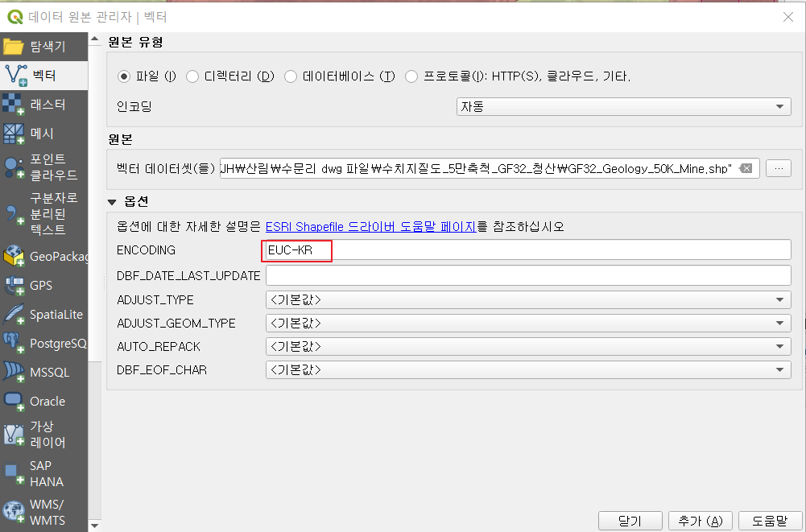Screen dimensions: 806x532
Task: Switch to the 메시 tab label
Action: tap(42, 133)
